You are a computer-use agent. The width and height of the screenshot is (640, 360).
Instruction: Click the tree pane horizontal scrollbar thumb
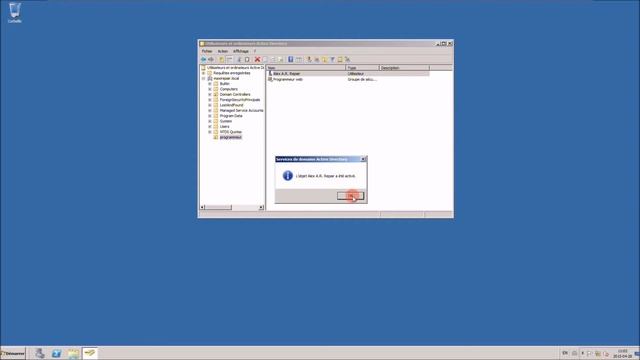[218, 207]
